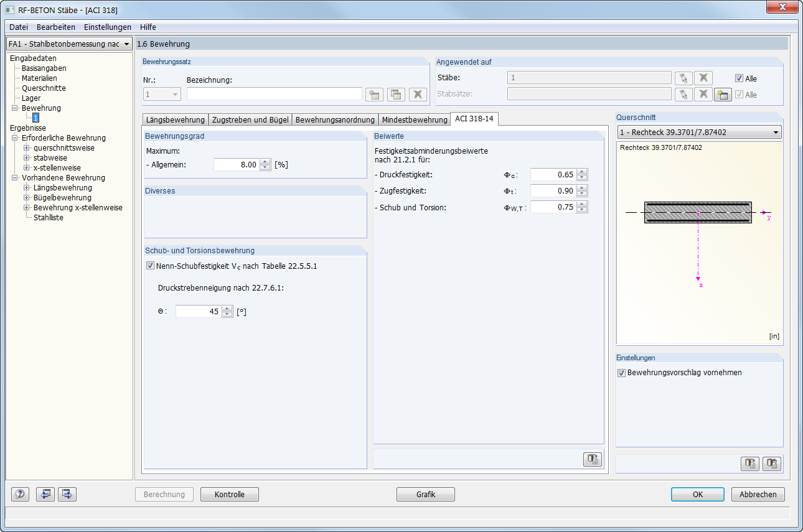Viewport: 803px width, 532px height.
Task: Go to the next input table
Action: click(x=67, y=494)
